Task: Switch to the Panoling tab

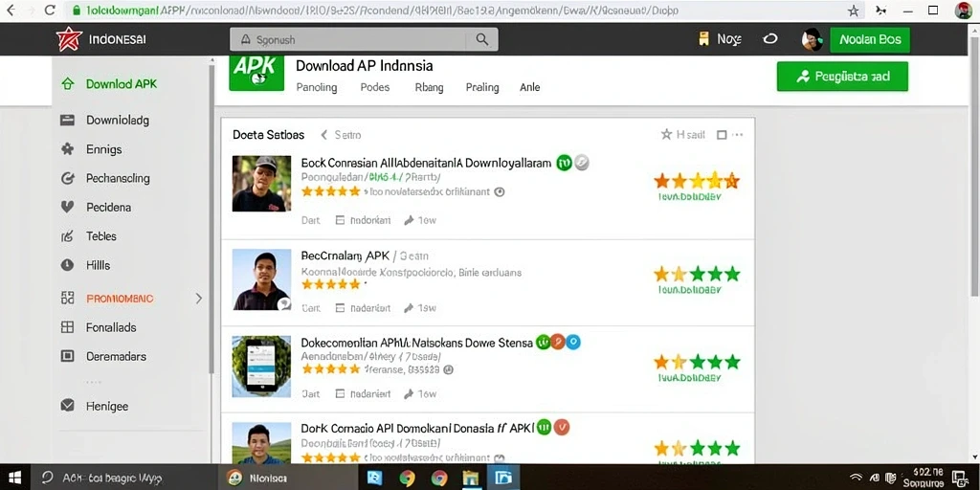Action: 316,87
